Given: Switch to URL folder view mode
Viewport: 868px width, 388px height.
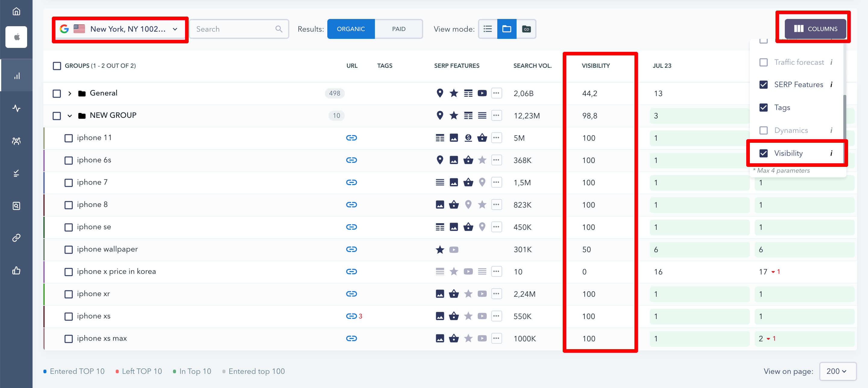Looking at the screenshot, I should coord(526,29).
